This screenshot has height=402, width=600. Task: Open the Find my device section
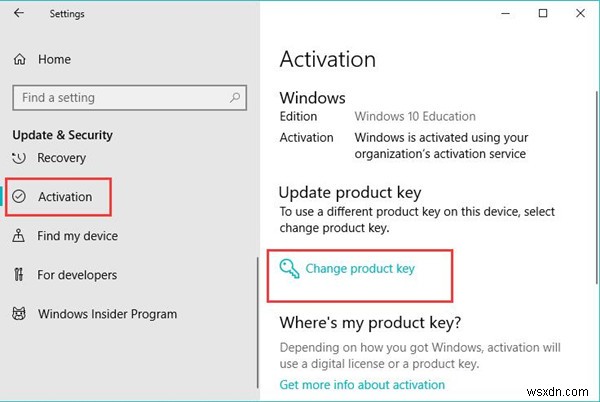tap(77, 236)
